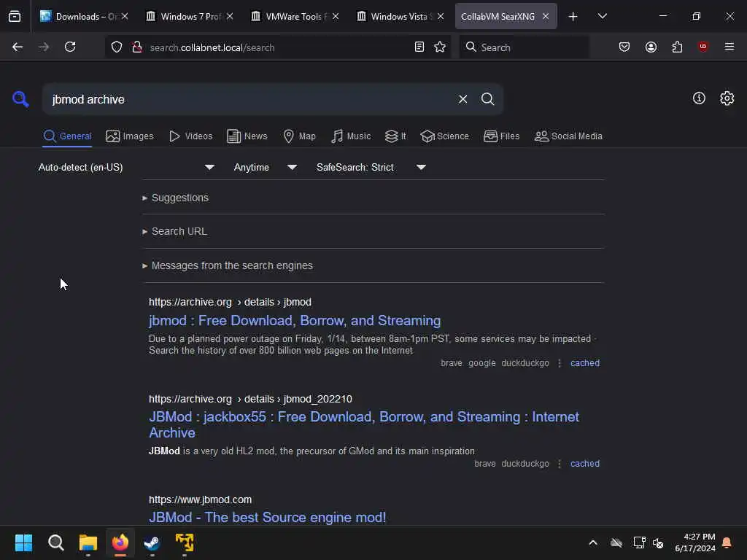The height and width of the screenshot is (560, 747).
Task: Select the Science search category
Action: [x=444, y=136]
